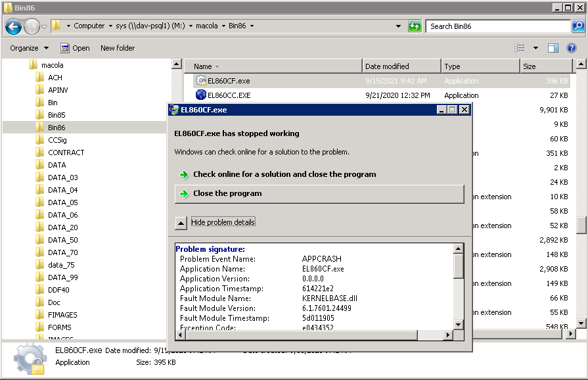
Task: Click the folder tree's scroll-up arrow
Action: pos(177,64)
